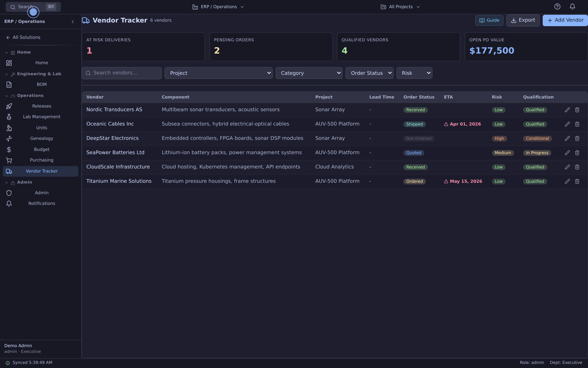The height and width of the screenshot is (368, 588).
Task: Click the Genealogy branch icon
Action: point(9,138)
